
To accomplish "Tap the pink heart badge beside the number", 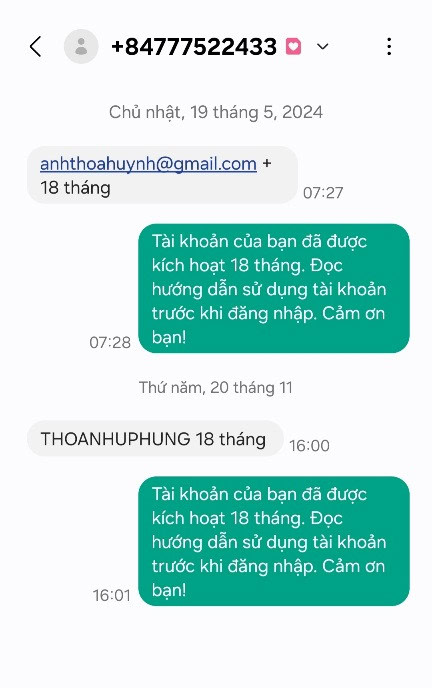I will coord(293,46).
